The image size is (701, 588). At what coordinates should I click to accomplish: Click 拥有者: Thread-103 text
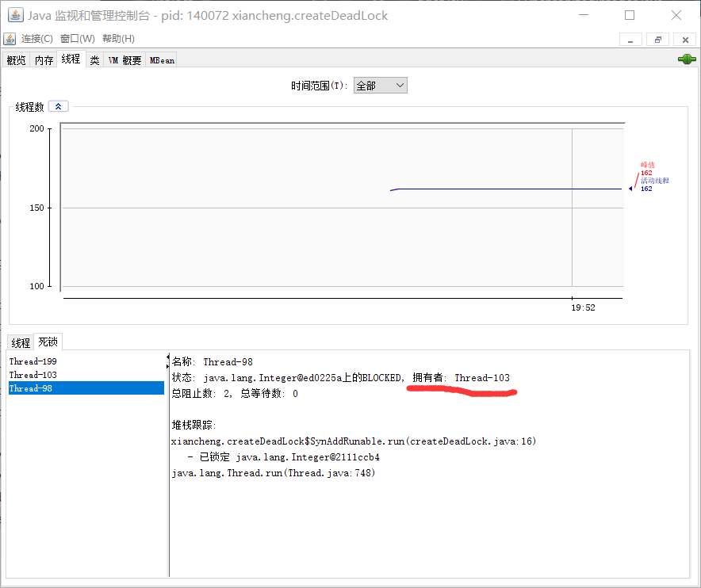tap(461, 377)
